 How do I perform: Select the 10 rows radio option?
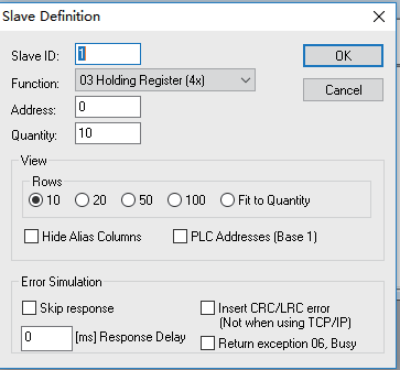36,200
